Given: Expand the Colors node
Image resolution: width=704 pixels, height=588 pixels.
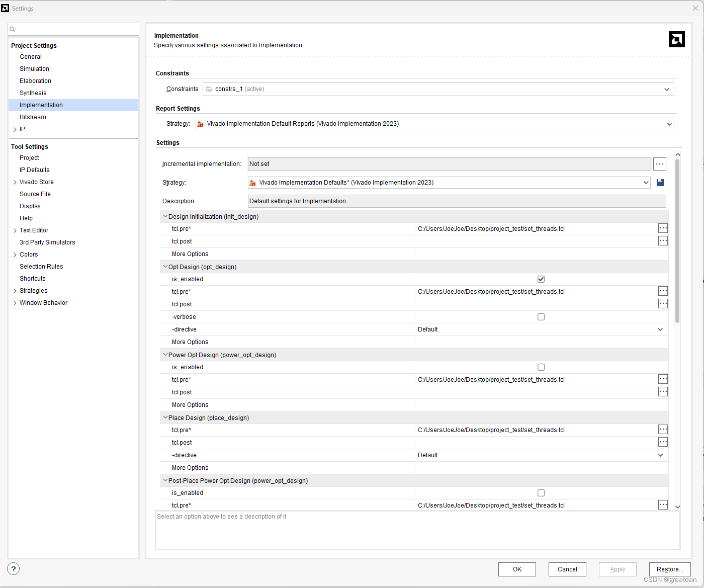Looking at the screenshot, I should click(15, 255).
